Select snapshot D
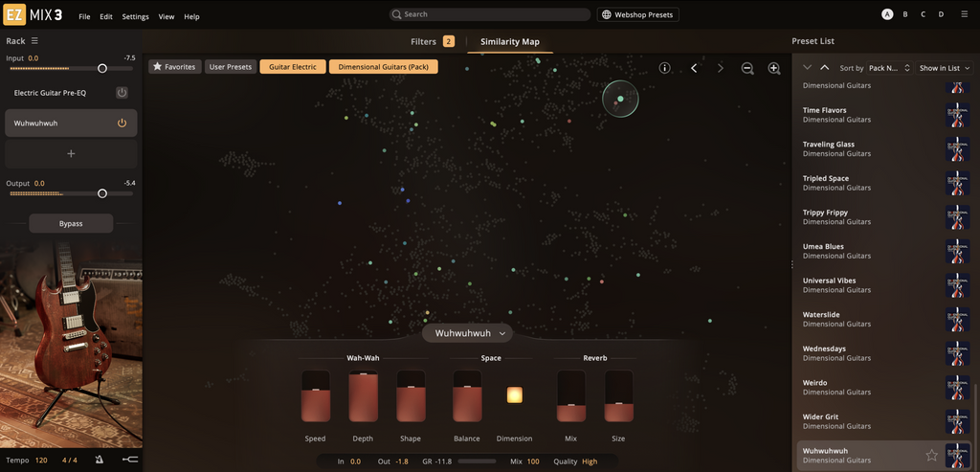This screenshot has height=472, width=980. (x=942, y=14)
